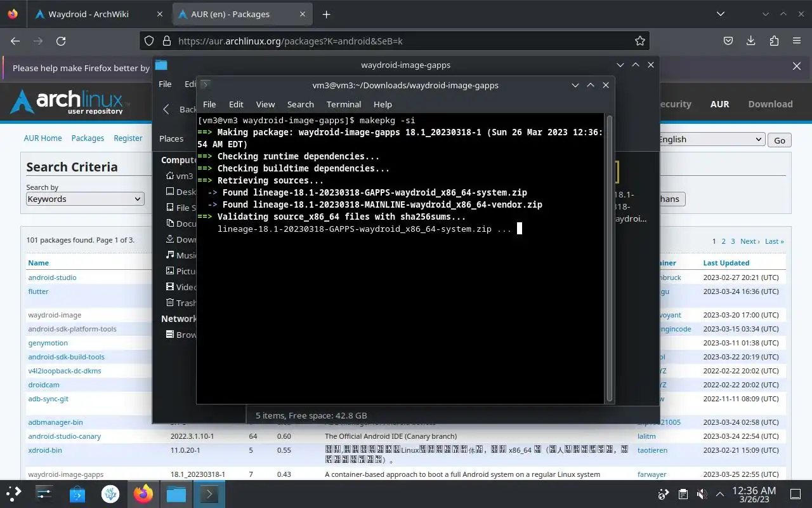812x508 pixels.
Task: Open File menu in file manager window
Action: coord(165,84)
